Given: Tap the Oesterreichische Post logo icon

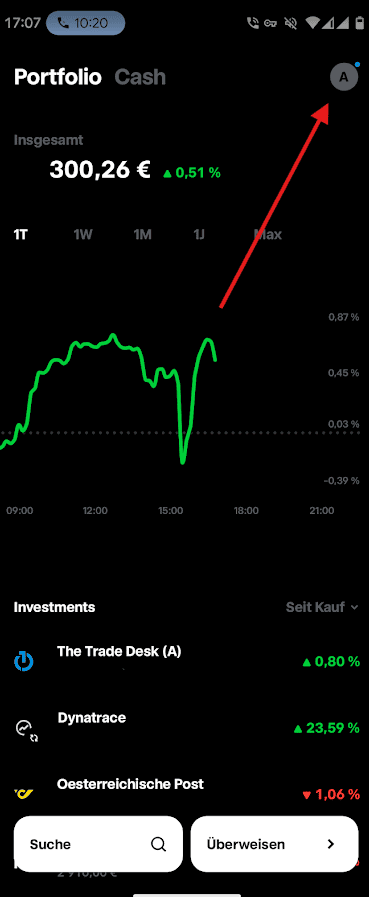Looking at the screenshot, I should [x=23, y=793].
